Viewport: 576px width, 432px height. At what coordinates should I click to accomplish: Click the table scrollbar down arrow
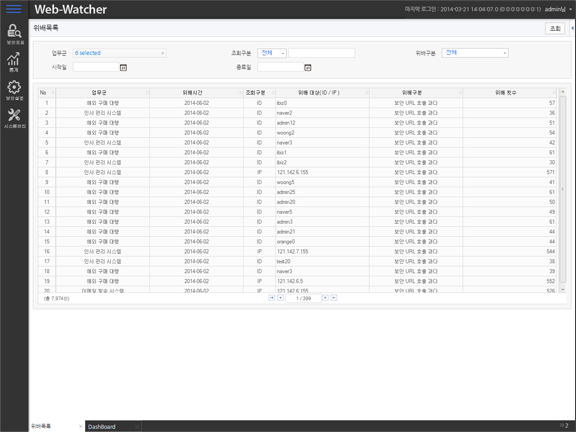[x=562, y=289]
